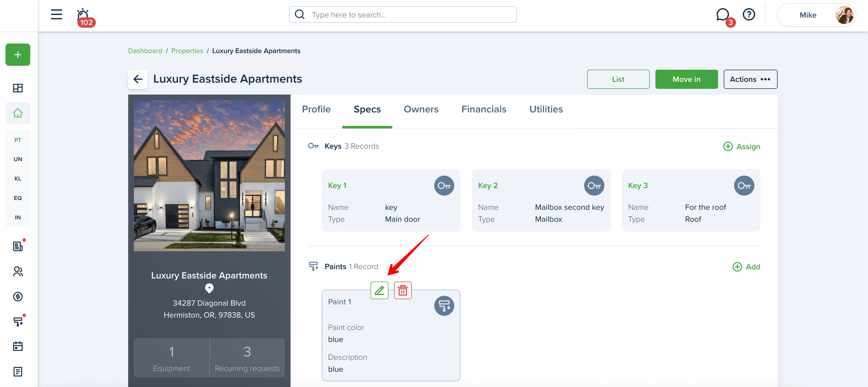Click the property photo thumbnail
This screenshot has width=868, height=387.
click(x=209, y=176)
